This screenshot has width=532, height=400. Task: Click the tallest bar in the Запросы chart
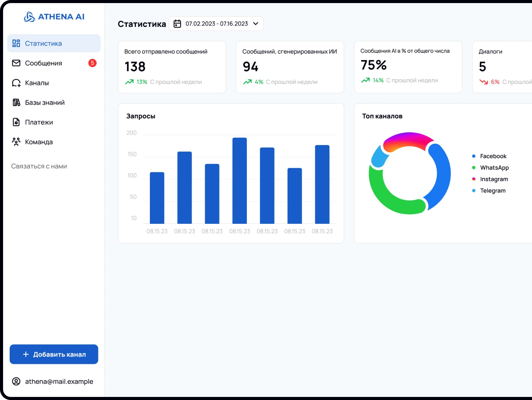[x=239, y=181]
